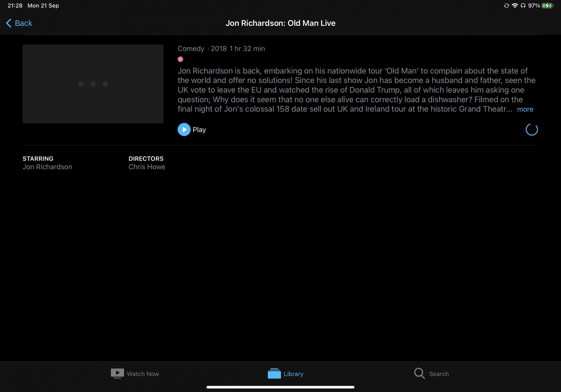Expand the description with 'more'

tap(525, 109)
